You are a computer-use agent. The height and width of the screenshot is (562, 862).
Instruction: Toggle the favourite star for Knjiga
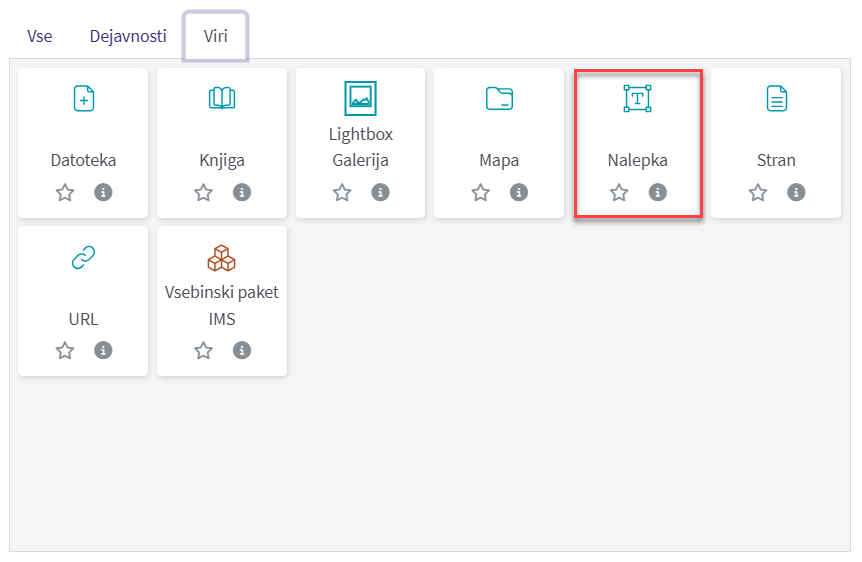point(204,193)
